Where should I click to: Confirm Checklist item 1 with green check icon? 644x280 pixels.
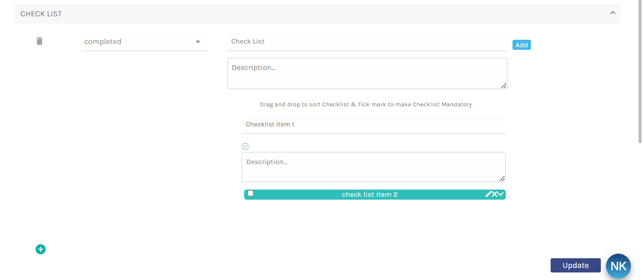(245, 146)
